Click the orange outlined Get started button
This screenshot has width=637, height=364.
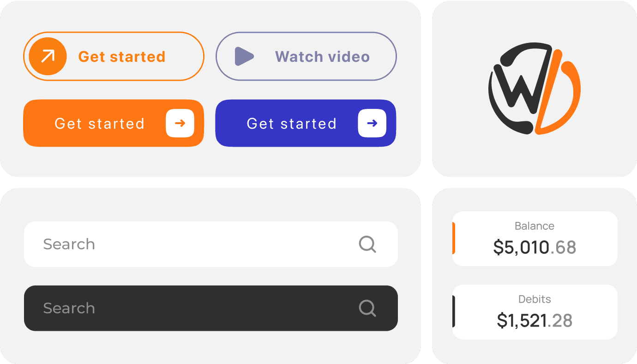tap(114, 56)
